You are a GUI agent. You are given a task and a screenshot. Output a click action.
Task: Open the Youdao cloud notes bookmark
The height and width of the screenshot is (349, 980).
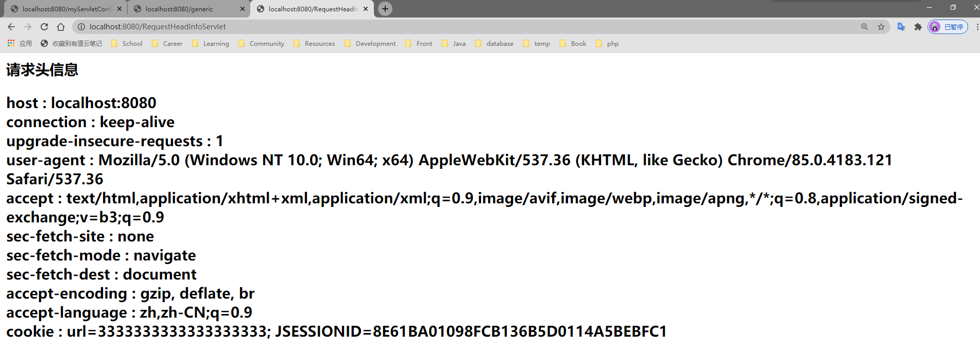(72, 44)
